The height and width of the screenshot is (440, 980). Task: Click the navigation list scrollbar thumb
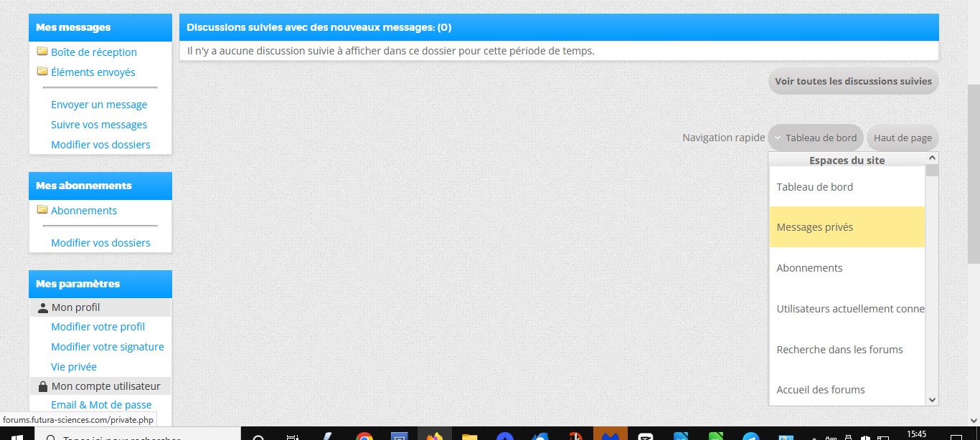(932, 171)
